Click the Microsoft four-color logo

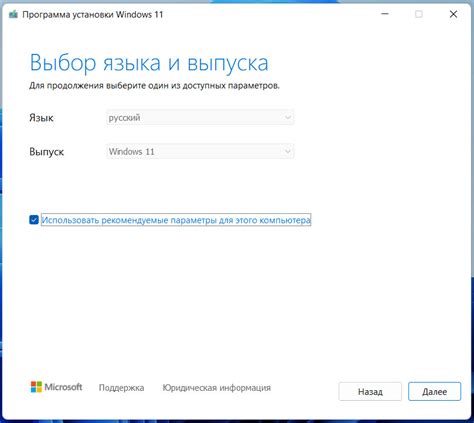(36, 387)
